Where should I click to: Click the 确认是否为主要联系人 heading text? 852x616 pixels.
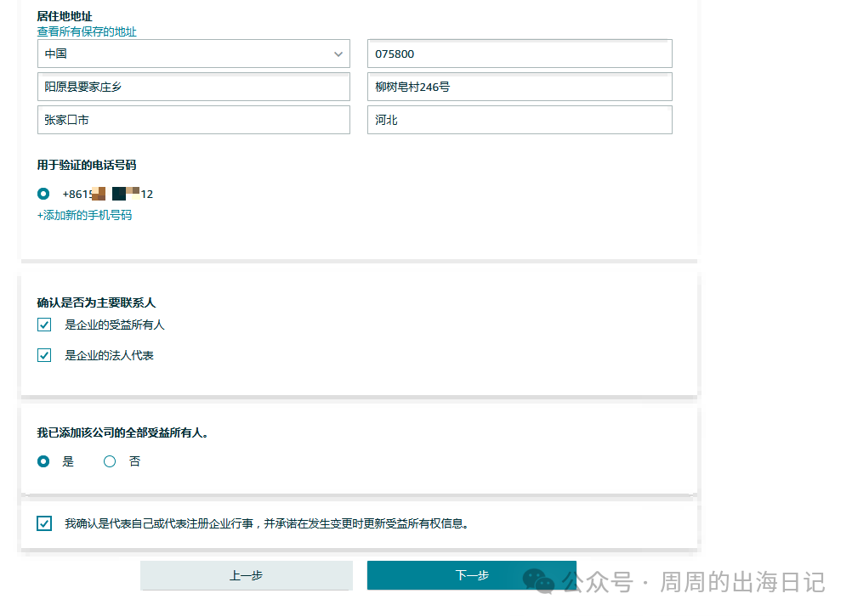click(96, 302)
